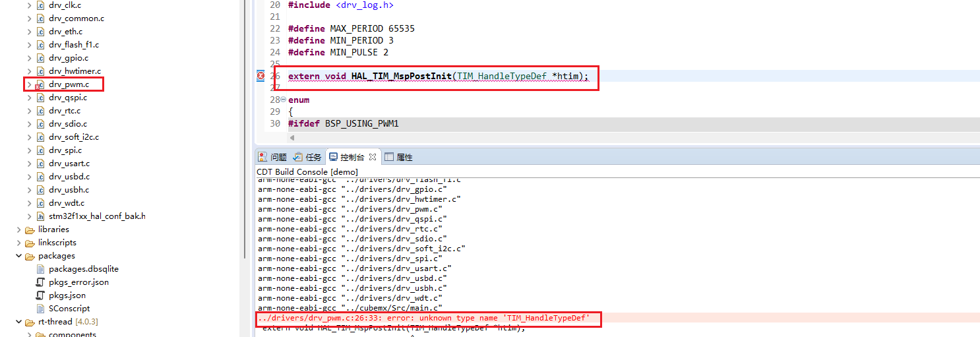The height and width of the screenshot is (337, 980).
Task: Click the Tasks tab icon
Action: (298, 157)
